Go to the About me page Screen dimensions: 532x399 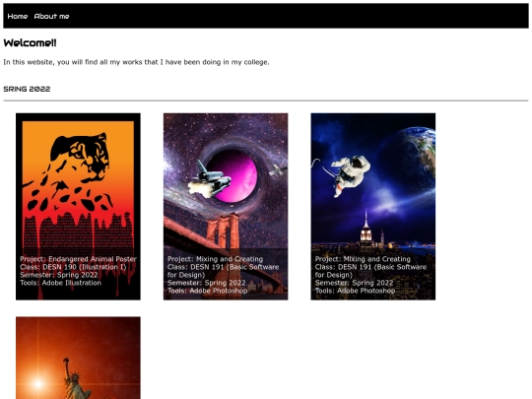[x=51, y=17]
